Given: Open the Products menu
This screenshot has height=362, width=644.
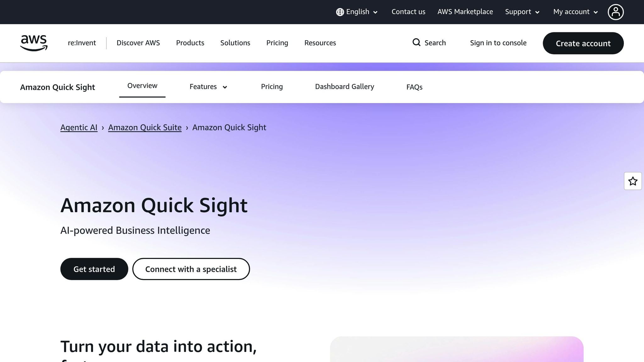Looking at the screenshot, I should tap(190, 43).
